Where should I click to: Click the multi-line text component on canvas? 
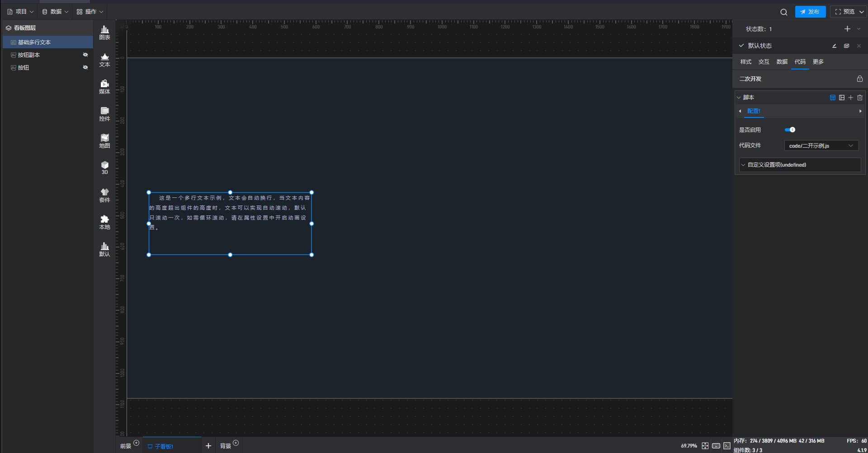pos(230,224)
